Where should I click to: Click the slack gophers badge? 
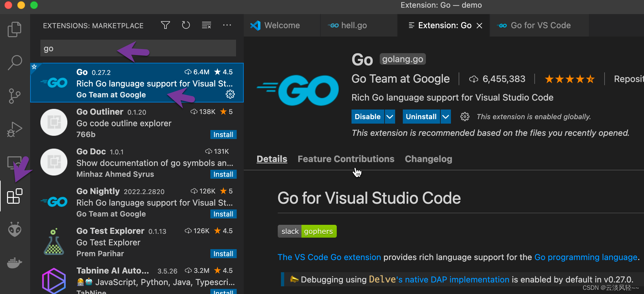(x=307, y=231)
